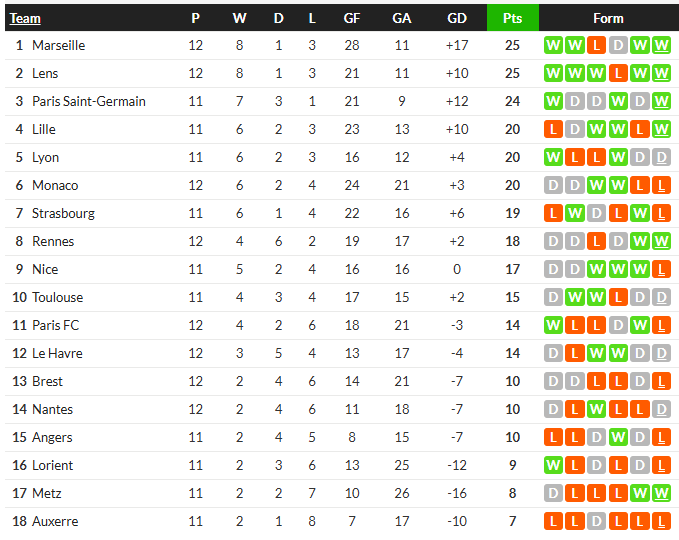
Task: Open Paris Saint-Germain's first W form badge
Action: pyautogui.click(x=553, y=101)
